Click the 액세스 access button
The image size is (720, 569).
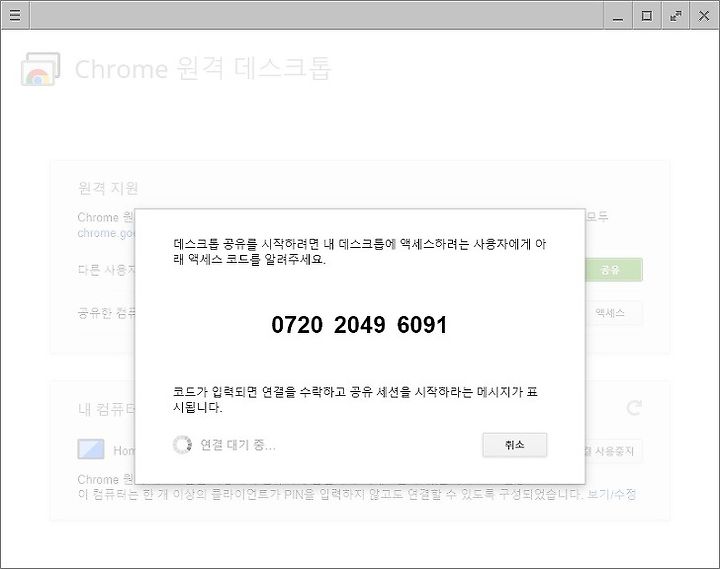pos(613,313)
